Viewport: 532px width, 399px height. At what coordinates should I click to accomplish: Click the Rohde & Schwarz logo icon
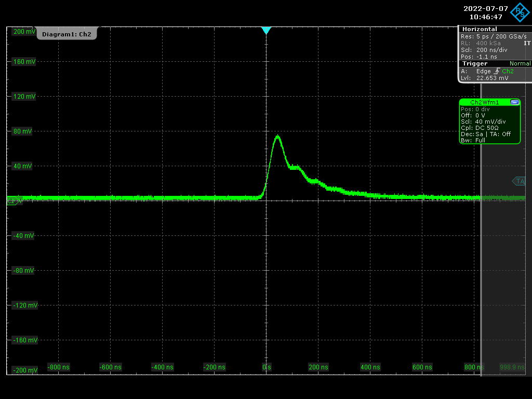click(520, 12)
